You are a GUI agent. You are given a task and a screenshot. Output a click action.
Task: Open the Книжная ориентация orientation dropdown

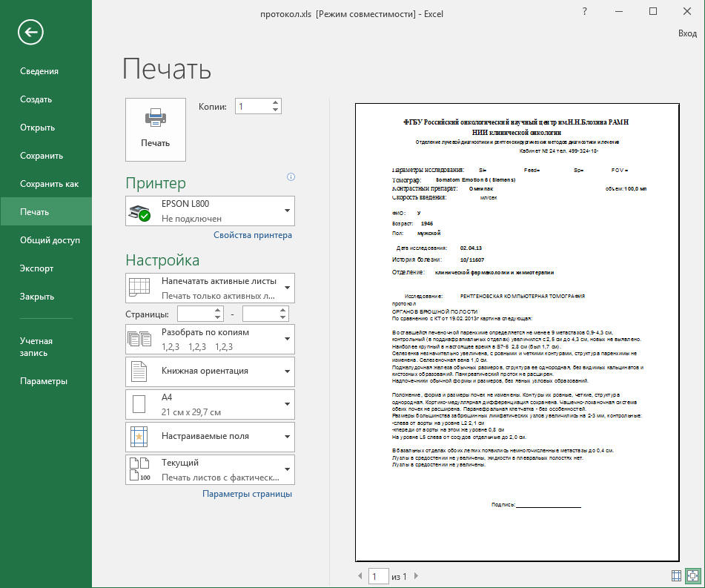click(x=210, y=371)
